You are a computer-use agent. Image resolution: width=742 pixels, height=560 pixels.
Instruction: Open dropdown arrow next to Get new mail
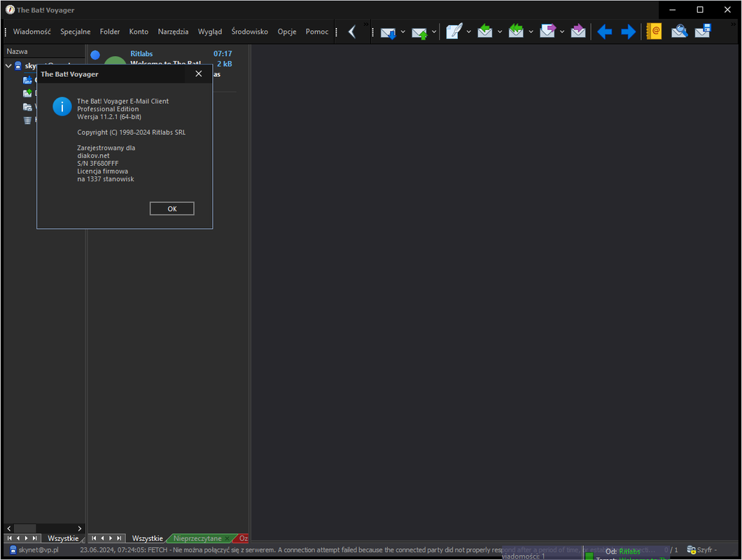402,31
